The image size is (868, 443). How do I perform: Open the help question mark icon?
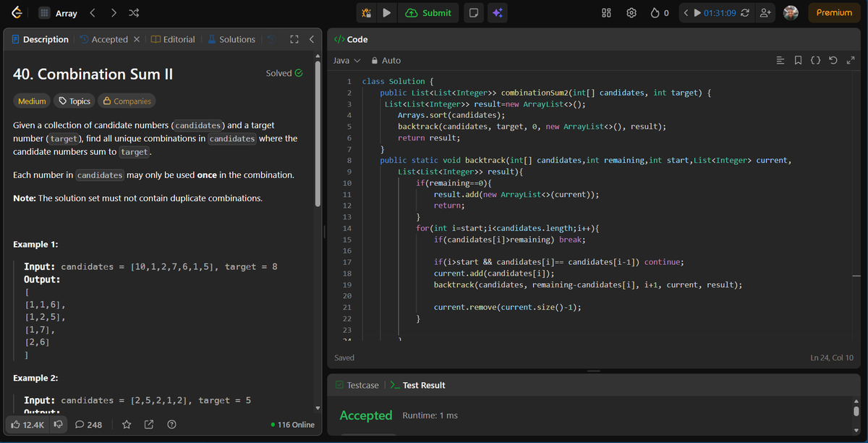pos(171,424)
